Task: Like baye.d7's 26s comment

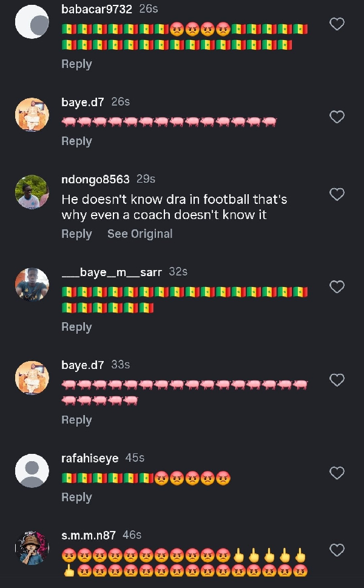Action: point(336,117)
